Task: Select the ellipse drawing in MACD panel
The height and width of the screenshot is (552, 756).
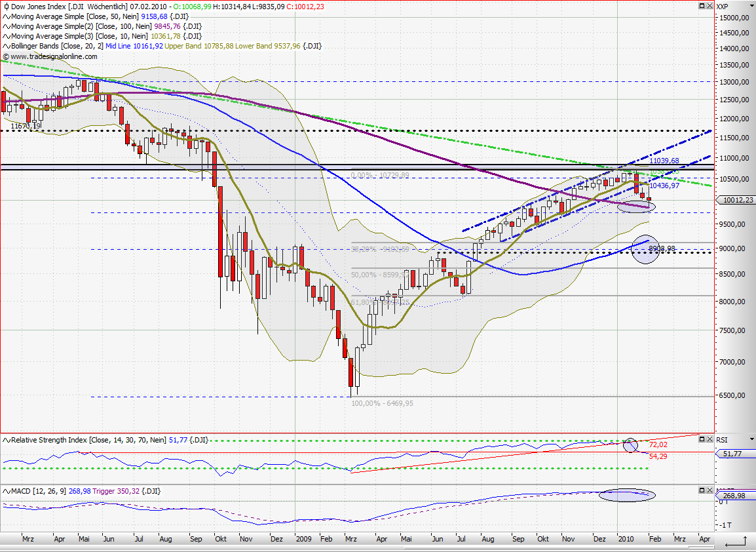Action: (x=627, y=495)
